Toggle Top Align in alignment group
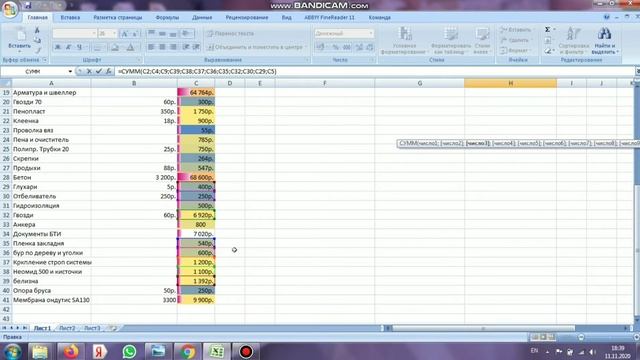 [151, 33]
